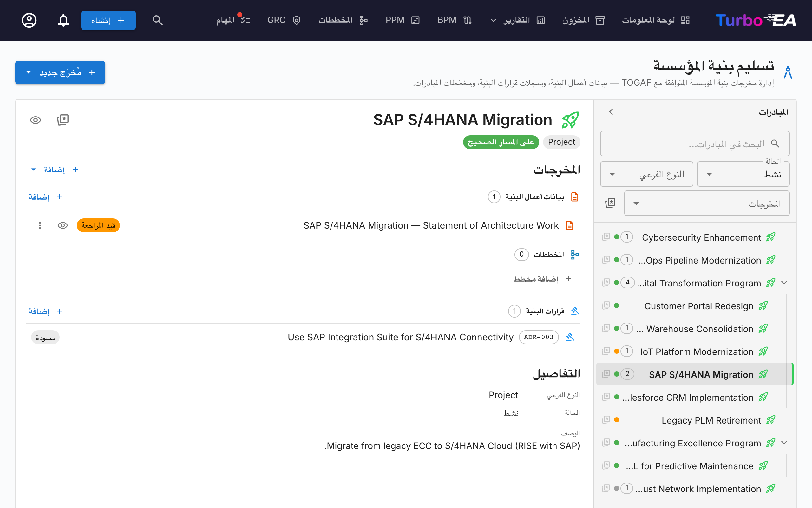This screenshot has width=812, height=508.
Task: Click the favorites icon beside the SAP S/4HANA Migration title
Action: coord(63,120)
